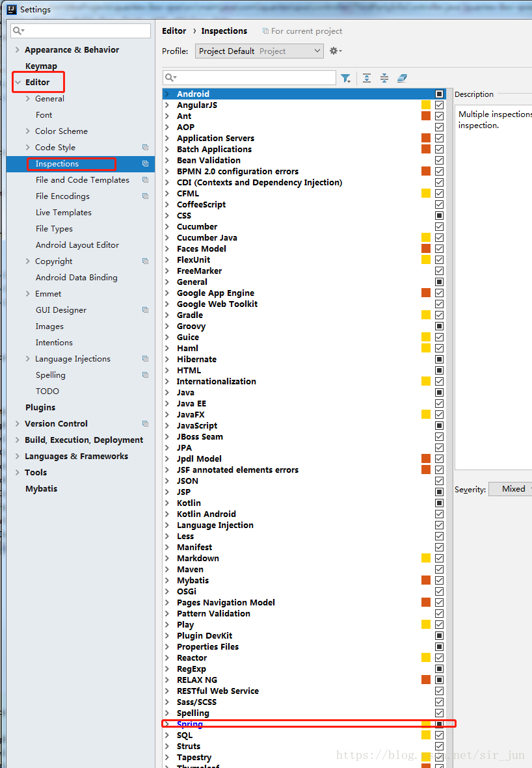Open the TODO settings page
Viewport: 532px width, 768px height.
47,391
